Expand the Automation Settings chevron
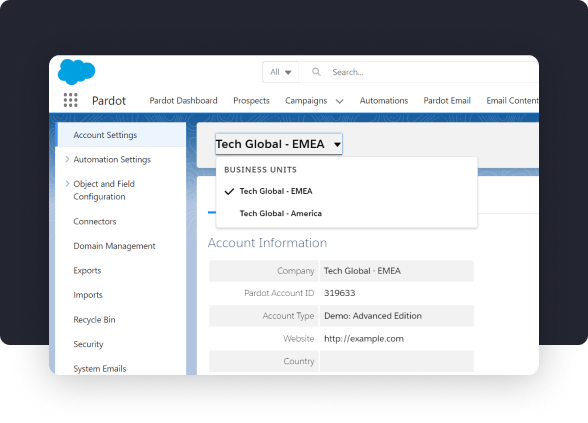 (67, 159)
